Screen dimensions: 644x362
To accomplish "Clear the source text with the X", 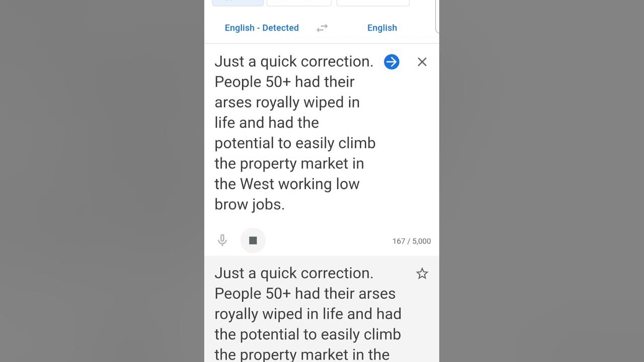I will point(422,62).
